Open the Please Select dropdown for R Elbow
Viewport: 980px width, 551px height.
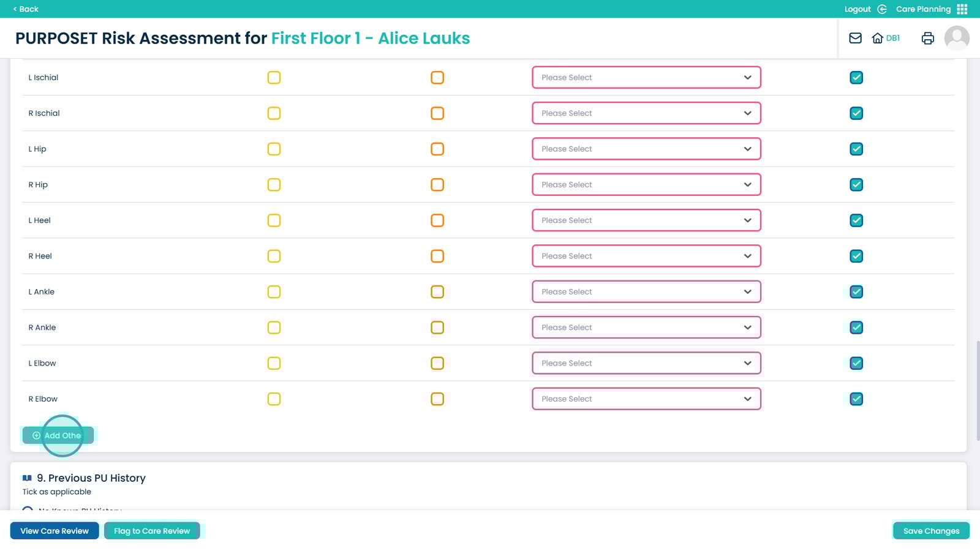click(x=646, y=399)
